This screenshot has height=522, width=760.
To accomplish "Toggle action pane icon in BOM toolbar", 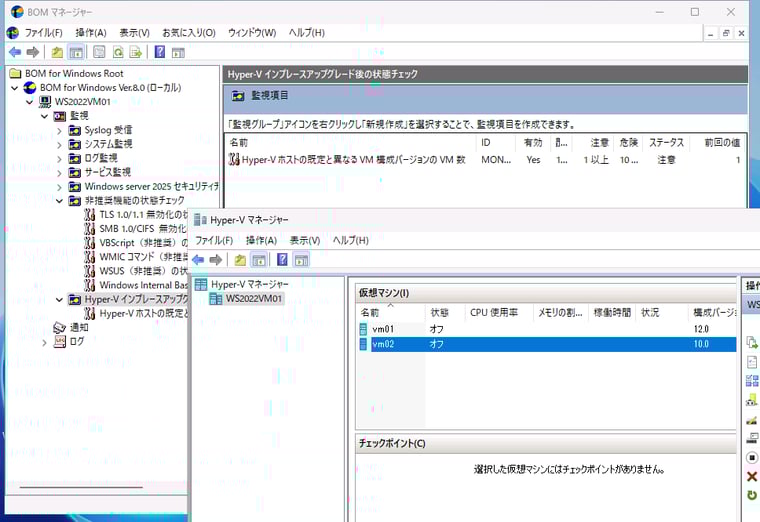I will (x=178, y=52).
